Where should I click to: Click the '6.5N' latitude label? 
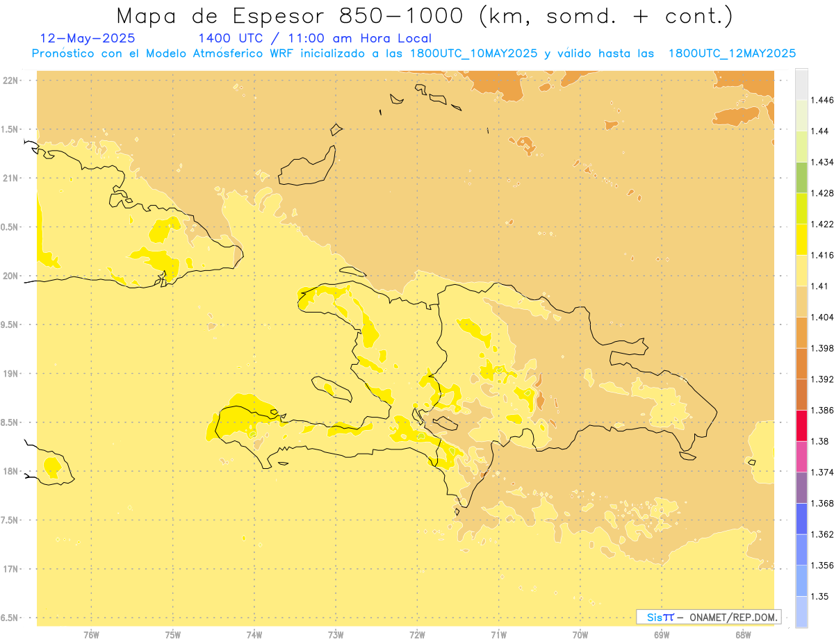click(x=10, y=618)
